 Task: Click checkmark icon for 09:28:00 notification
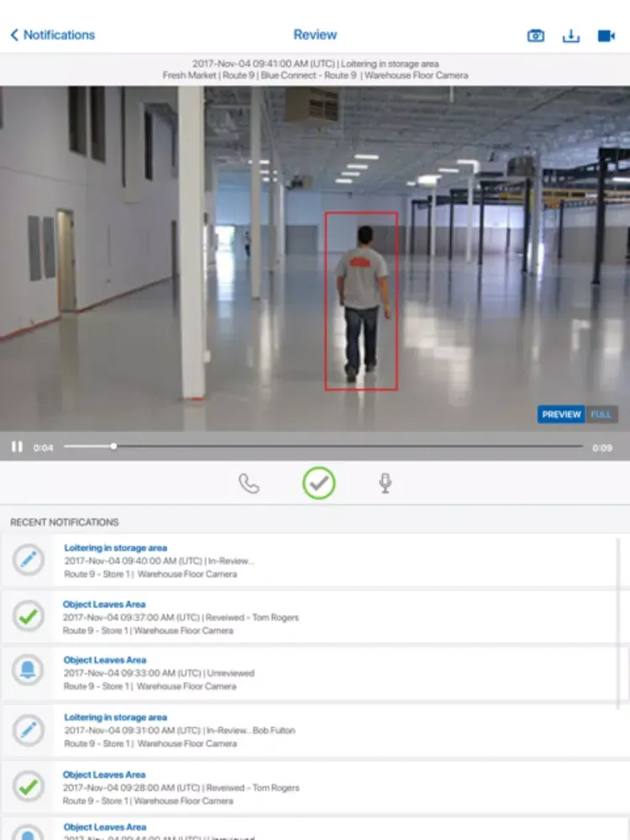point(29,786)
